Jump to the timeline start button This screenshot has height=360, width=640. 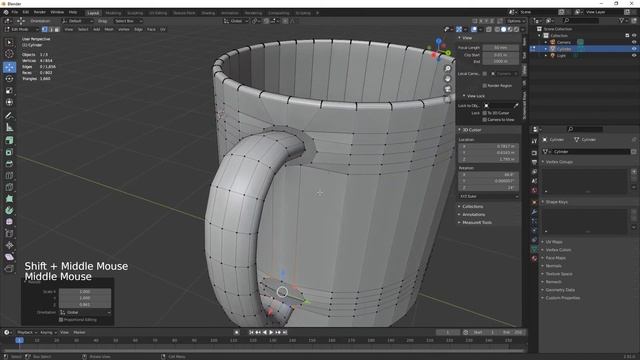pos(251,333)
